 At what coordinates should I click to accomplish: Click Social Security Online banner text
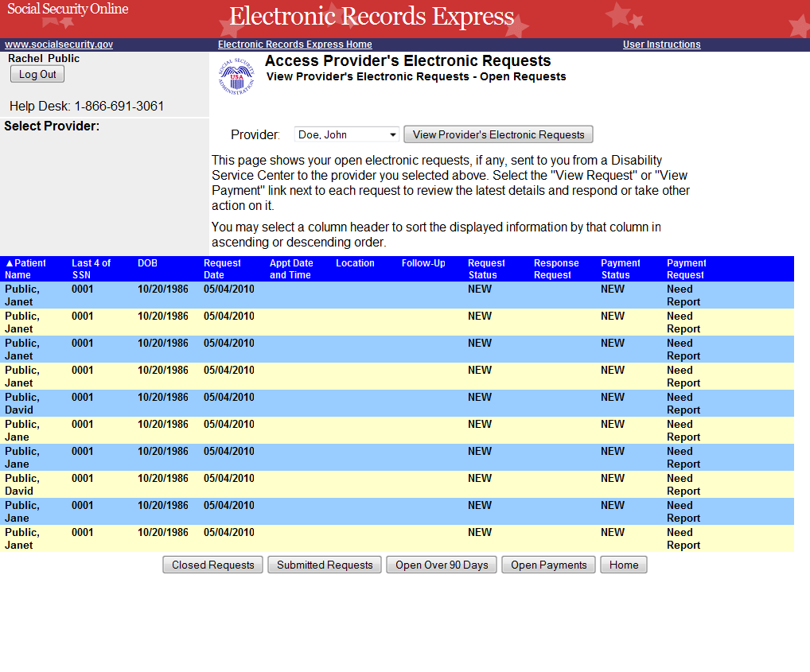(68, 9)
